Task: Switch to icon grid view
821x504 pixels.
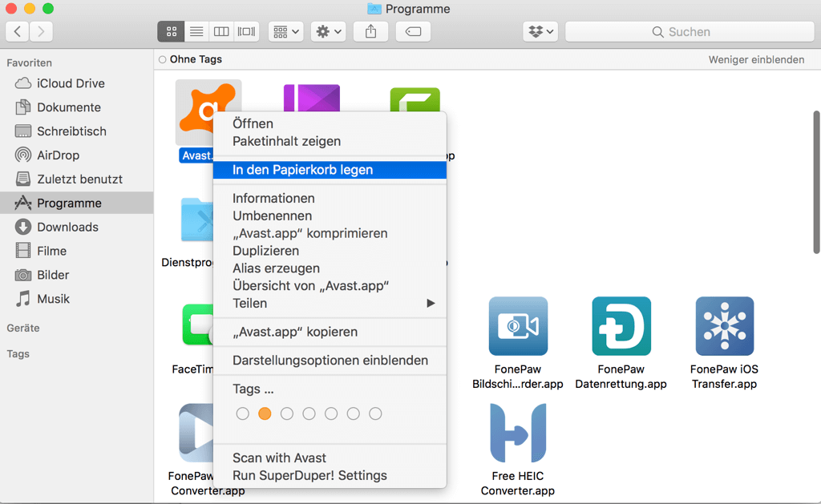Action: [x=172, y=31]
